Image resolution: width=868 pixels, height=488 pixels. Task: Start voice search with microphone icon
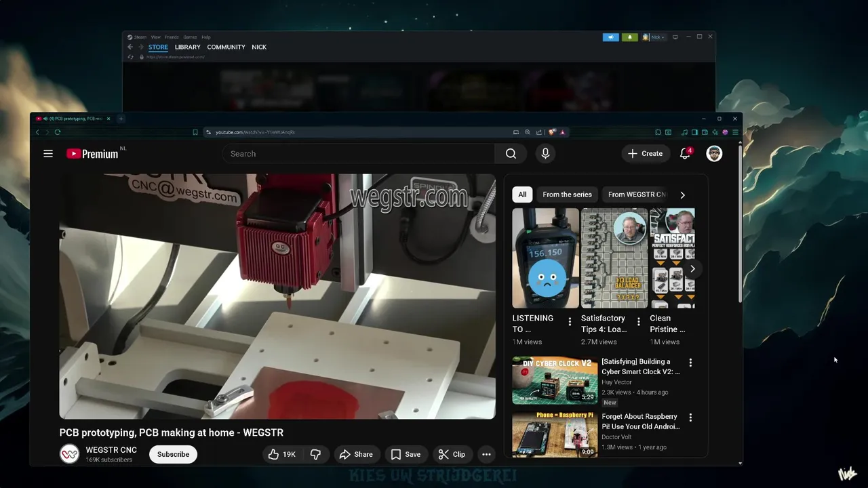pyautogui.click(x=545, y=154)
